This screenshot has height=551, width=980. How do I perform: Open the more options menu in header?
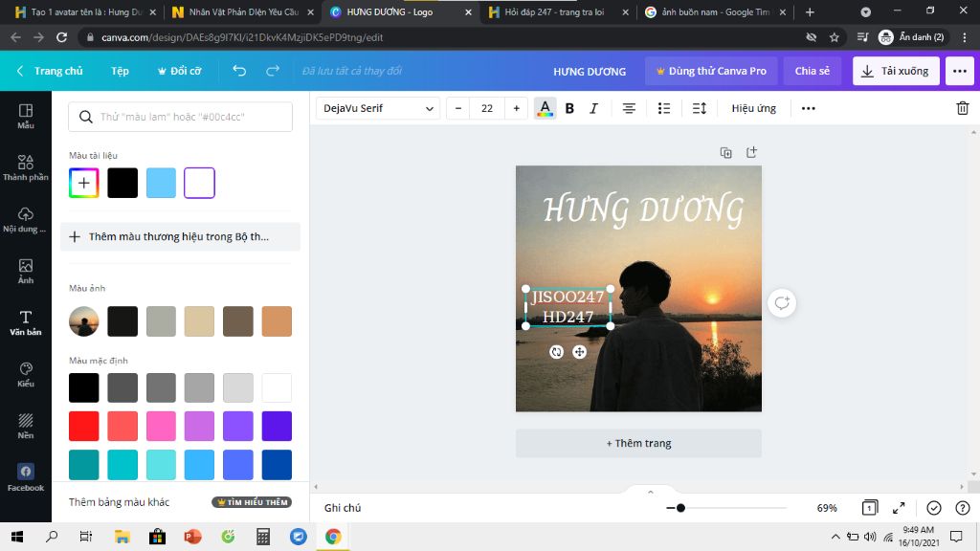pos(959,71)
